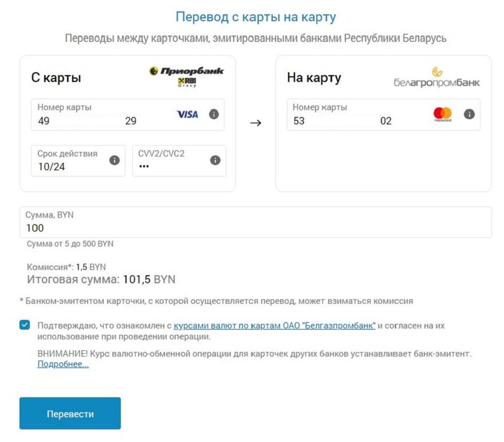
Task: Open the курсами валют по картам link
Action: [x=274, y=326]
